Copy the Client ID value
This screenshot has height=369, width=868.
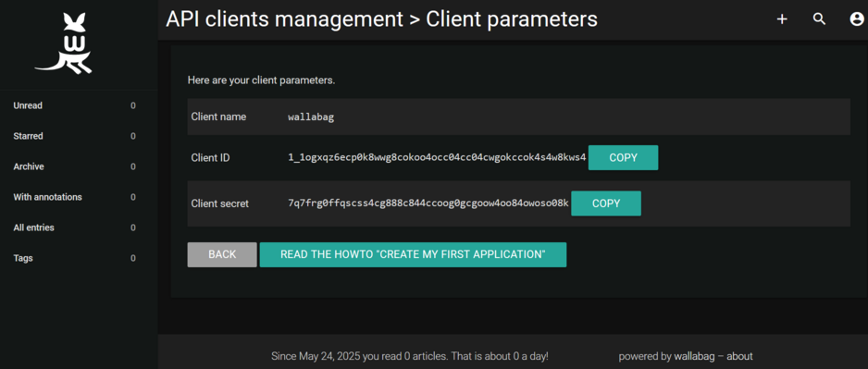[x=624, y=157]
